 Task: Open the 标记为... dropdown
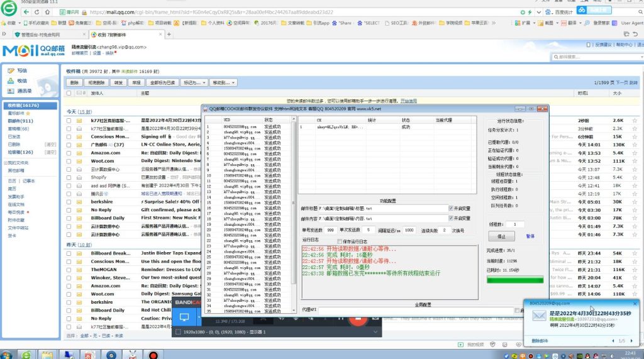click(x=193, y=82)
